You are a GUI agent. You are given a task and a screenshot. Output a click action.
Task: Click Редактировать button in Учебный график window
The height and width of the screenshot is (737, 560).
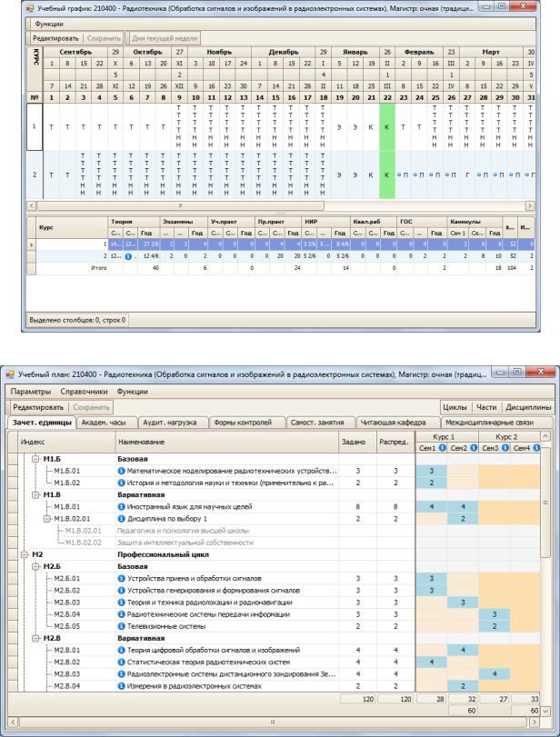(x=55, y=38)
